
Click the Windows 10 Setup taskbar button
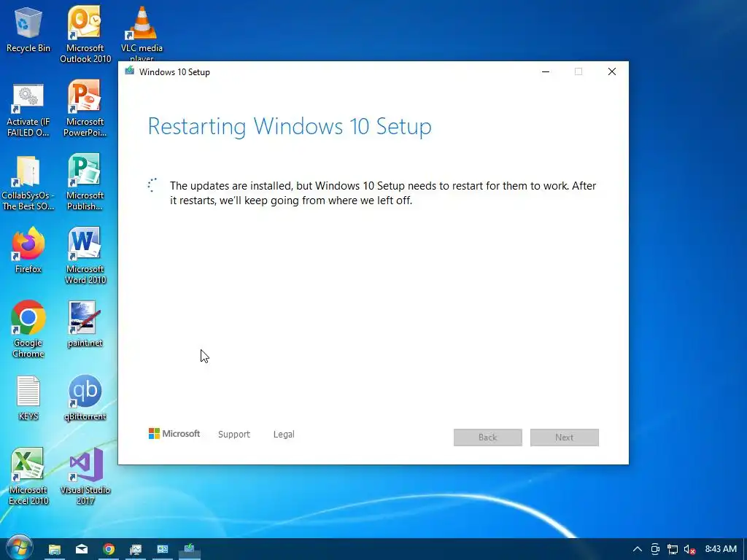click(189, 549)
